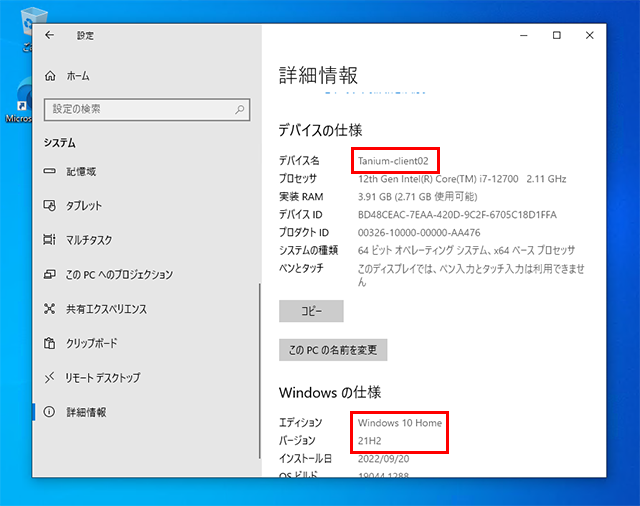Click the 詳細情報 info icon
640x506 pixels.
(49, 412)
